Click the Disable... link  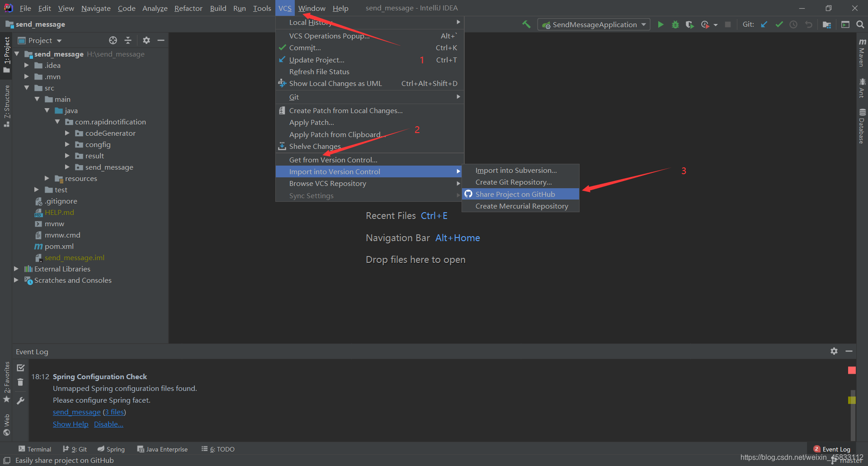point(108,424)
